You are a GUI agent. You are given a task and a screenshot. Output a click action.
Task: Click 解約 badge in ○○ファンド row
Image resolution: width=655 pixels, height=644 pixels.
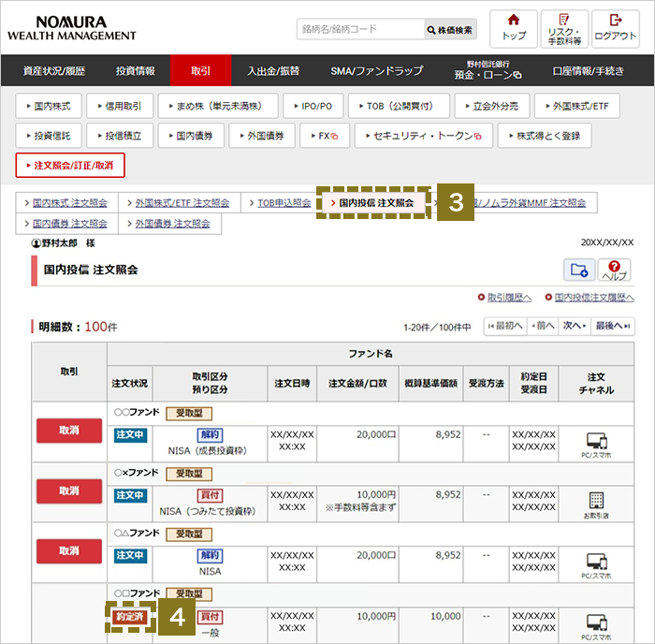tap(211, 435)
